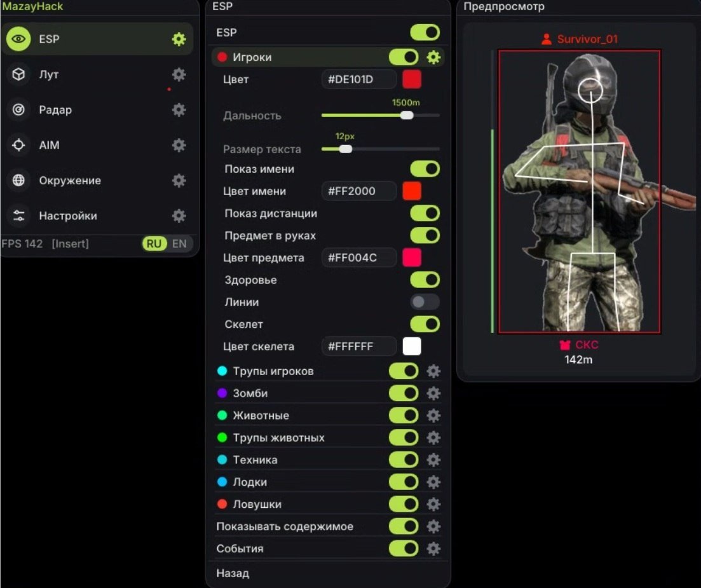Open Показывать содержимое settings gear
The width and height of the screenshot is (701, 588).
(x=433, y=526)
